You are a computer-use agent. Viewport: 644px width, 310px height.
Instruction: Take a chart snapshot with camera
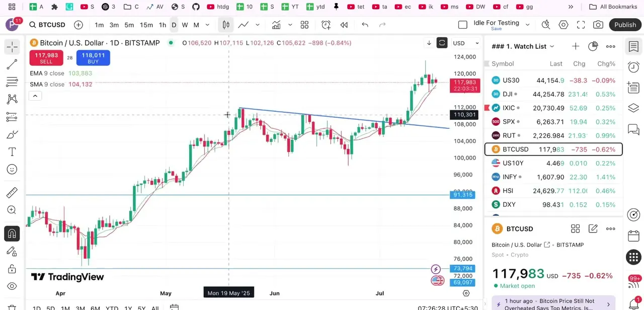(598, 25)
